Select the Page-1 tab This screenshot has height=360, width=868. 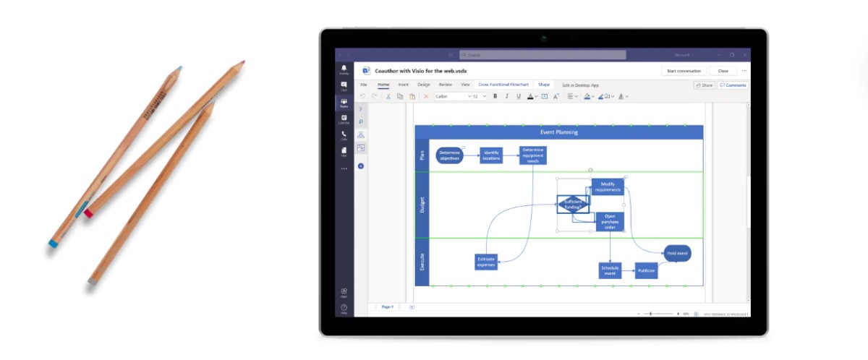coord(388,307)
